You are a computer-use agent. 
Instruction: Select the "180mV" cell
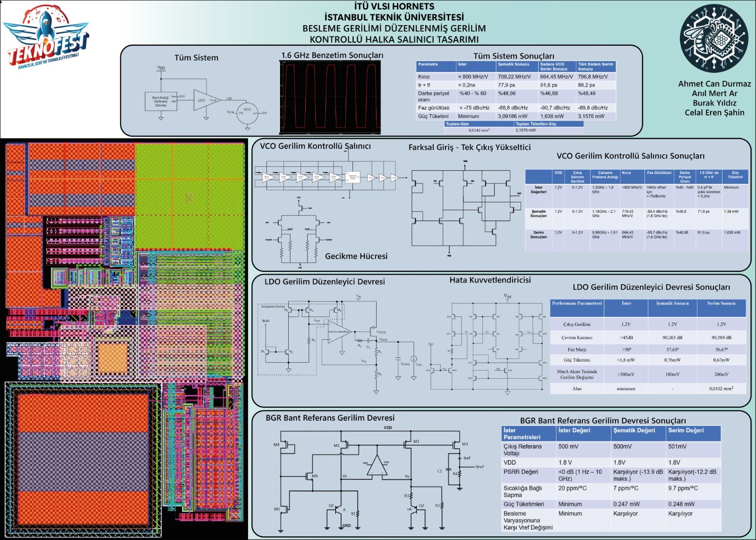(672, 375)
